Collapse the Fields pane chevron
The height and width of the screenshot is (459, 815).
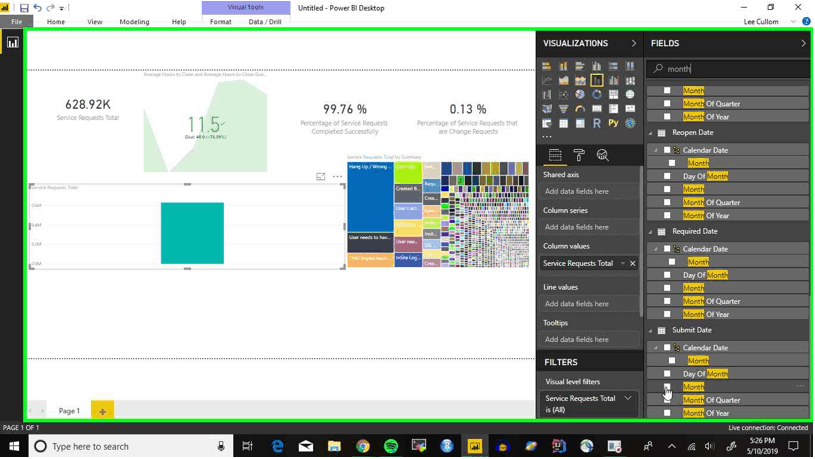pos(803,43)
